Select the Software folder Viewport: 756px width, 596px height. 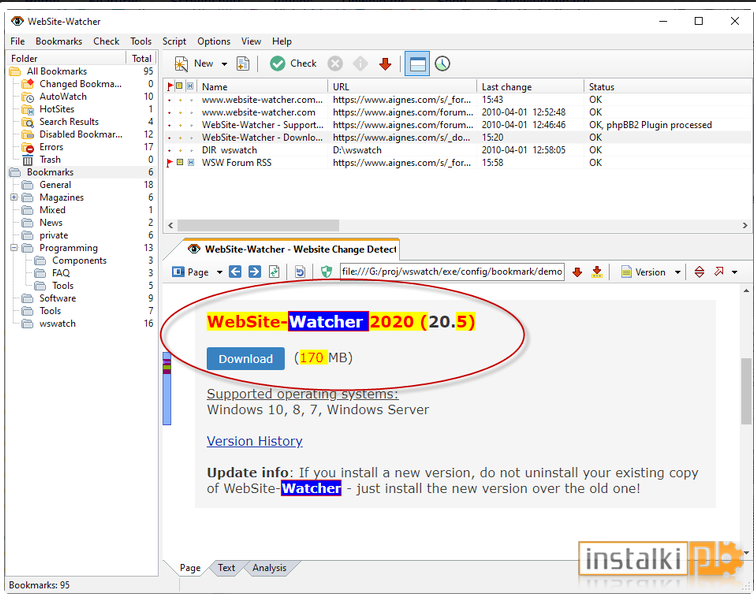pos(57,298)
